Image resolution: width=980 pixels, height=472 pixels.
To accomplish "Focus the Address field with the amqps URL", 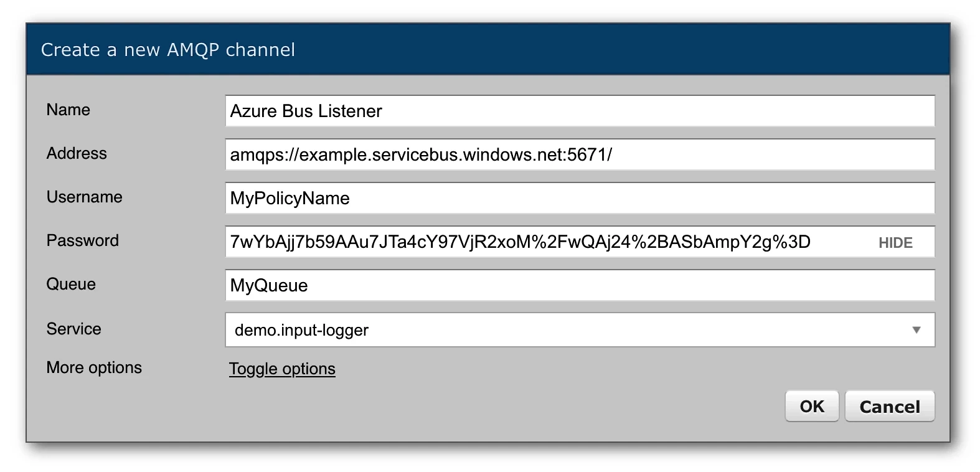I will 579,154.
